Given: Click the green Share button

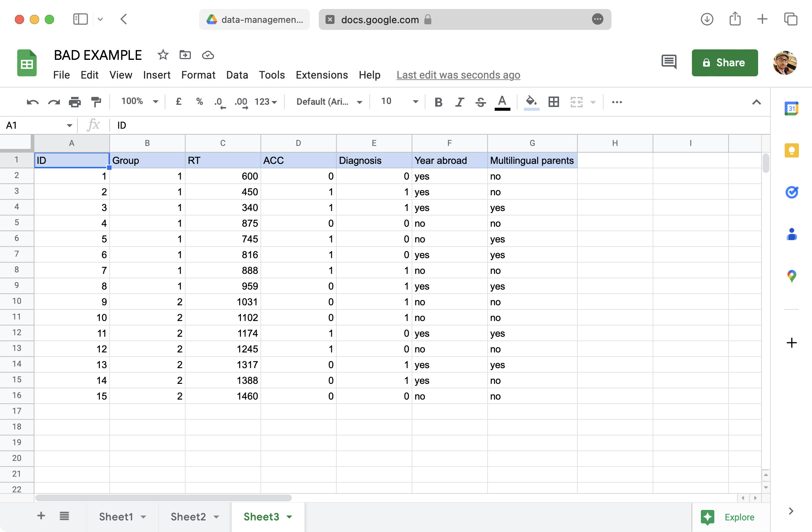Looking at the screenshot, I should [x=724, y=62].
